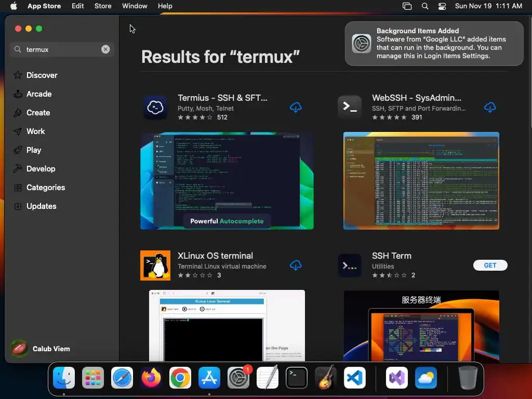Image resolution: width=532 pixels, height=399 pixels.
Task: Redownload Termius using the cloud icon
Action: pos(296,107)
